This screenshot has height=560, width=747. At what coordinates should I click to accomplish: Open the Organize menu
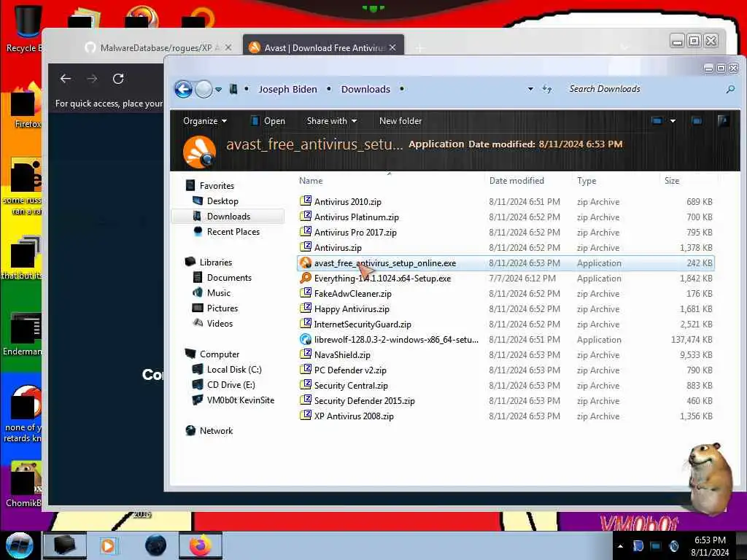pos(205,121)
